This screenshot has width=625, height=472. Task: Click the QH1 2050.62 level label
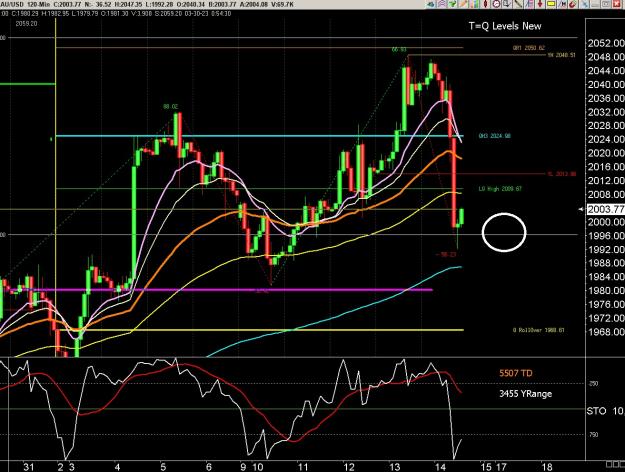coord(529,48)
